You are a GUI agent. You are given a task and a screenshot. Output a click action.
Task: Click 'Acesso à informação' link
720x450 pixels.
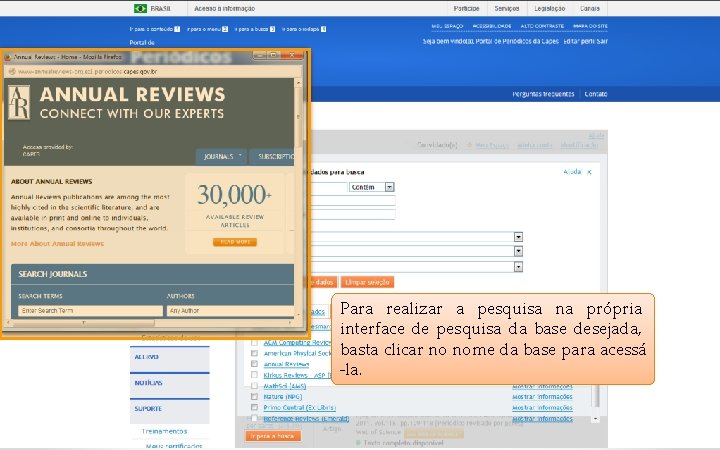click(224, 8)
